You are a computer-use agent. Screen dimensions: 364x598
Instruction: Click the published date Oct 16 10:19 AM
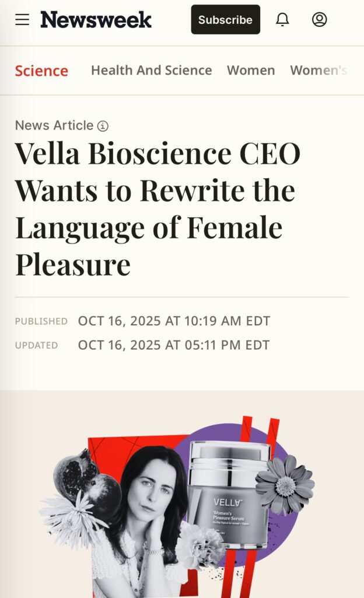(174, 321)
